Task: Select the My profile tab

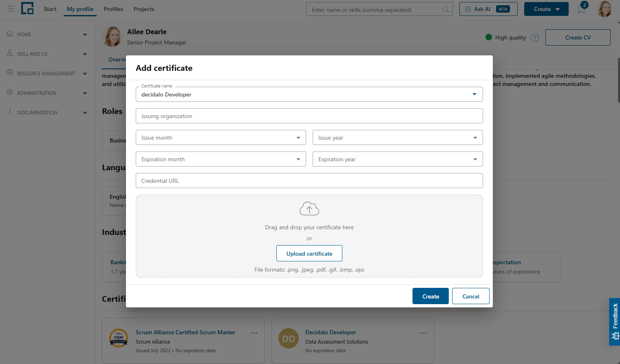Action: pos(80,9)
